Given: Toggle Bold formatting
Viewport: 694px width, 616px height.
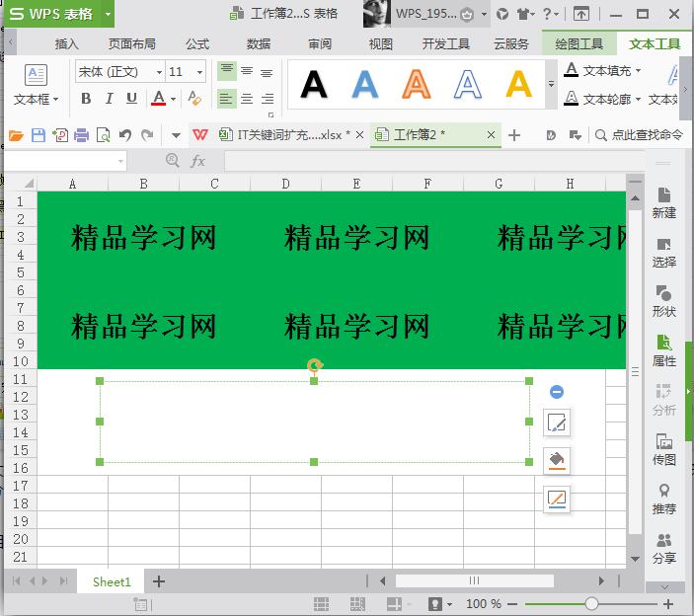Looking at the screenshot, I should pyautogui.click(x=86, y=99).
